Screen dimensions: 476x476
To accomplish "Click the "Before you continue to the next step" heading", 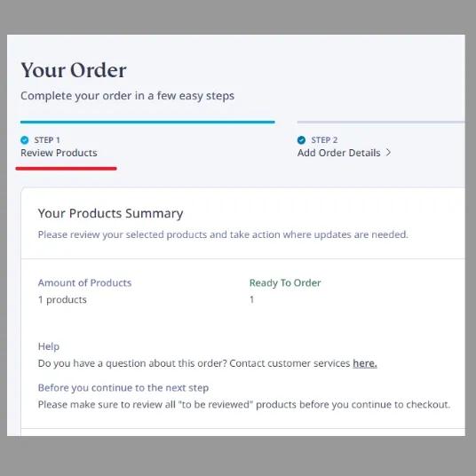I will pyautogui.click(x=123, y=388).
